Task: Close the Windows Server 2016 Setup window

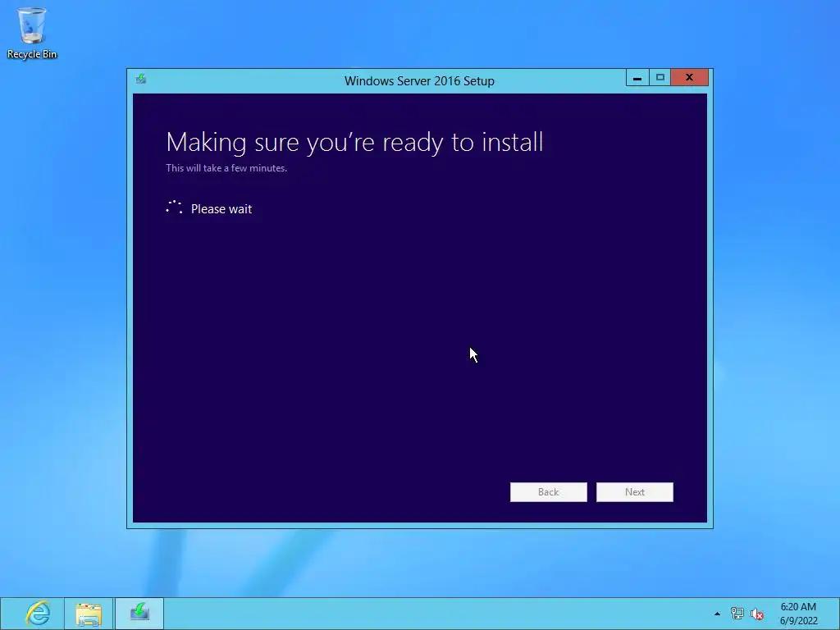Action: point(689,78)
